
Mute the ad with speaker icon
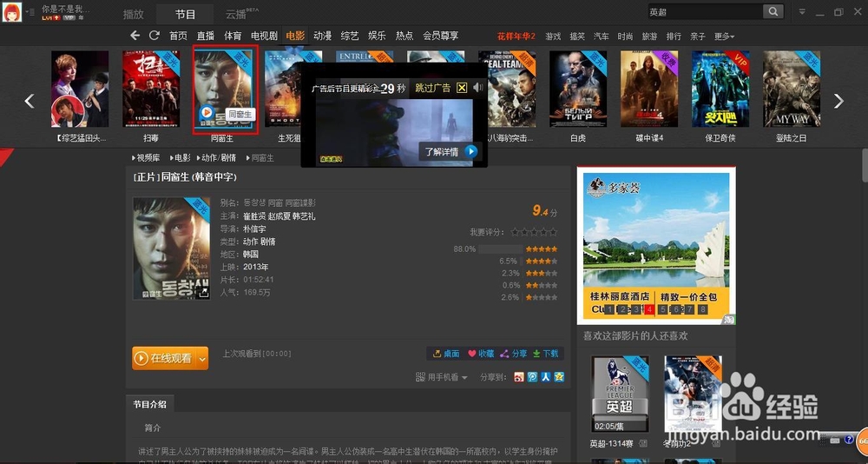tap(478, 88)
